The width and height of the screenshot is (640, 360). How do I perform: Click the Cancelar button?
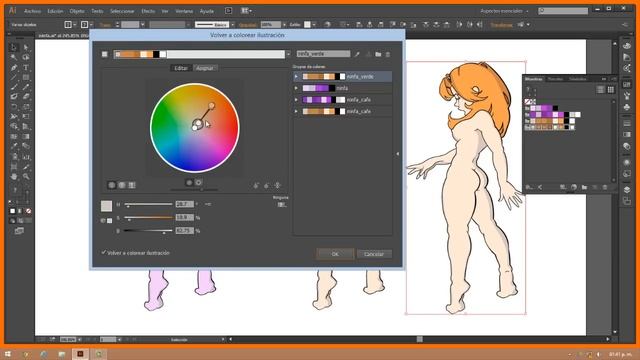[x=374, y=254]
